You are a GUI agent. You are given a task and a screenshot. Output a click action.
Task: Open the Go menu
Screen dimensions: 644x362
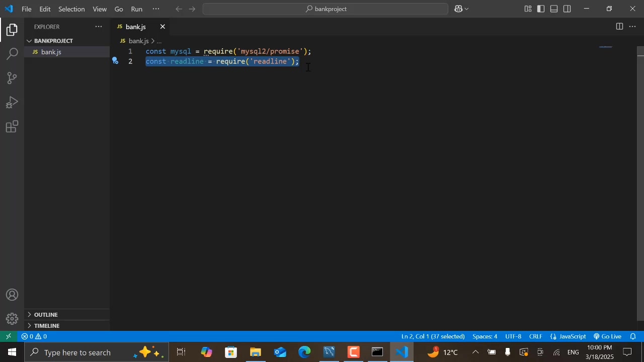click(x=119, y=9)
